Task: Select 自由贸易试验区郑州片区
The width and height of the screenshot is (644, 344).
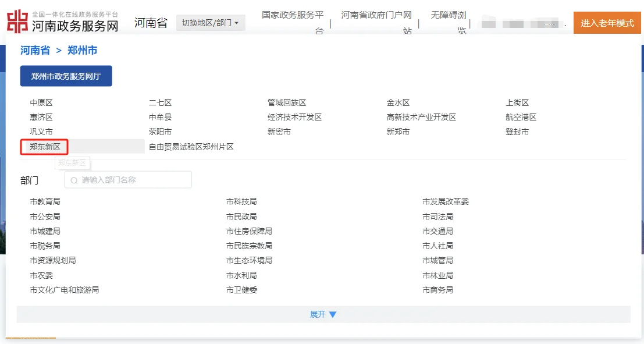Action: click(x=191, y=147)
